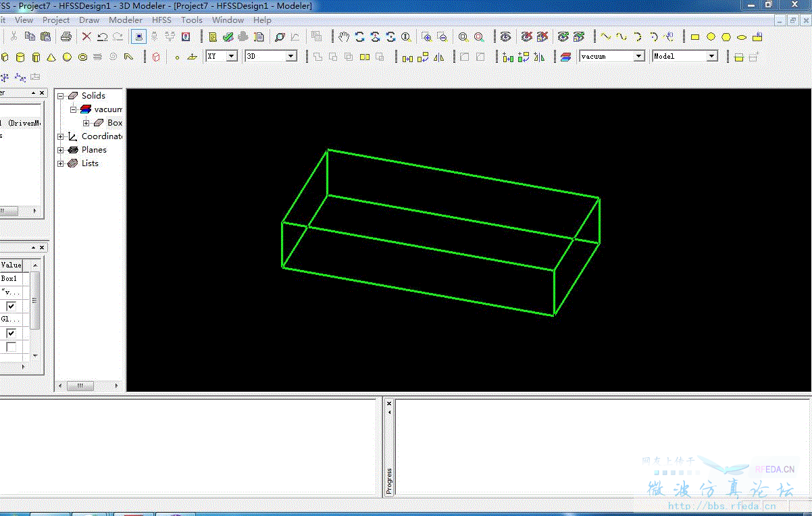Click the Unite boolean icon
Screen dimensions: 812x516
318,57
